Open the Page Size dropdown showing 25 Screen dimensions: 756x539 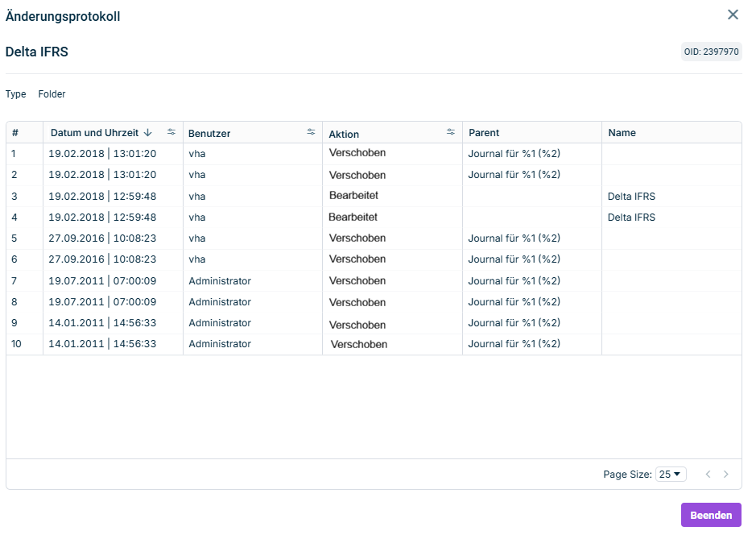click(x=671, y=475)
